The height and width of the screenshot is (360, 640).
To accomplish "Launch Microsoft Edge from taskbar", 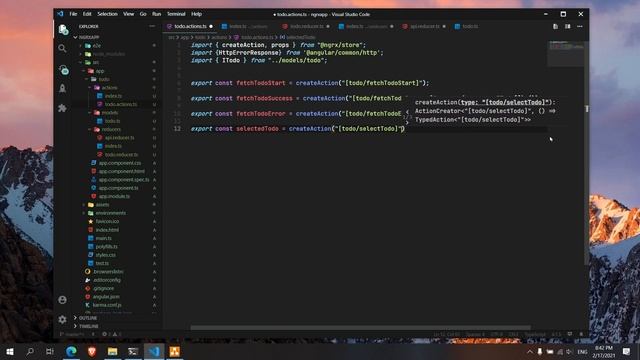I will point(71,351).
